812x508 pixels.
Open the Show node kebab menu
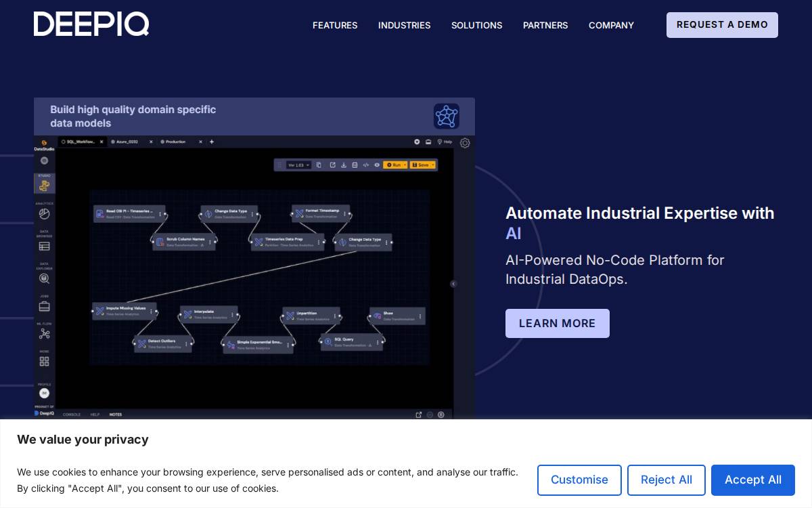tap(420, 316)
